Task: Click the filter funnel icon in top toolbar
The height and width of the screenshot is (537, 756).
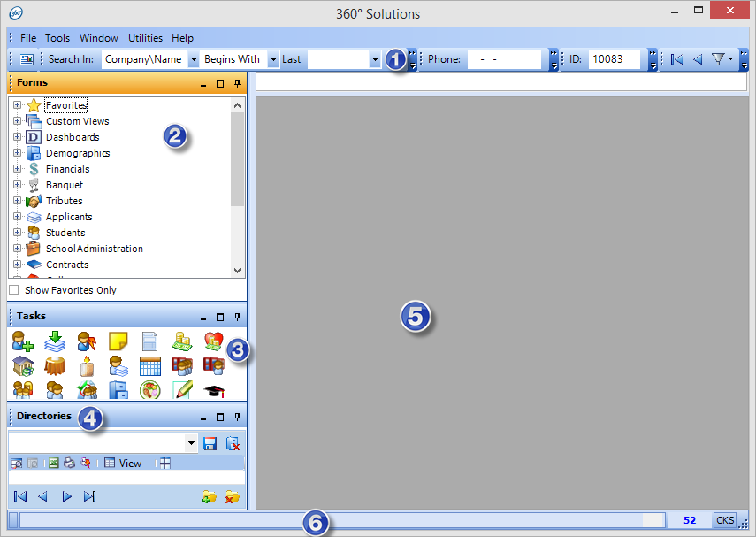Action: (x=718, y=59)
